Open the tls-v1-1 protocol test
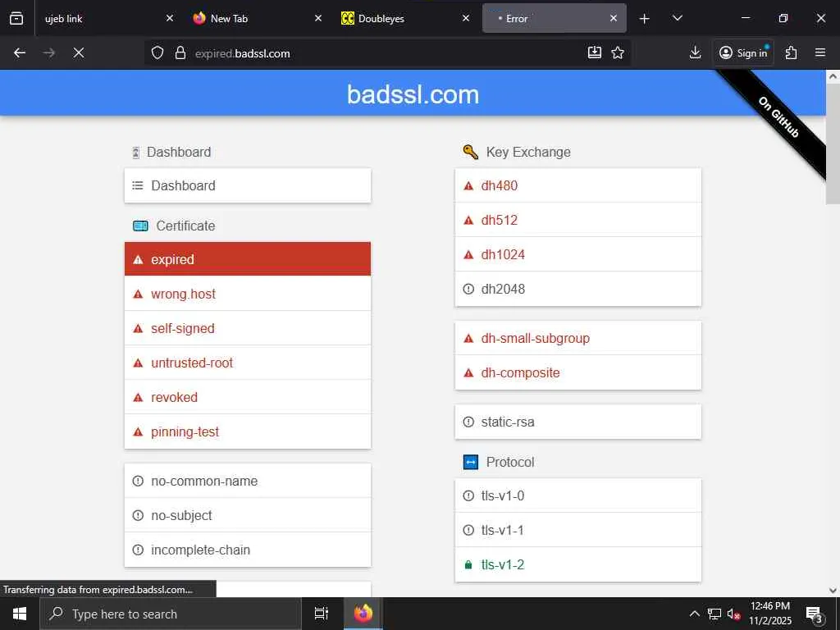The height and width of the screenshot is (630, 840). click(578, 530)
